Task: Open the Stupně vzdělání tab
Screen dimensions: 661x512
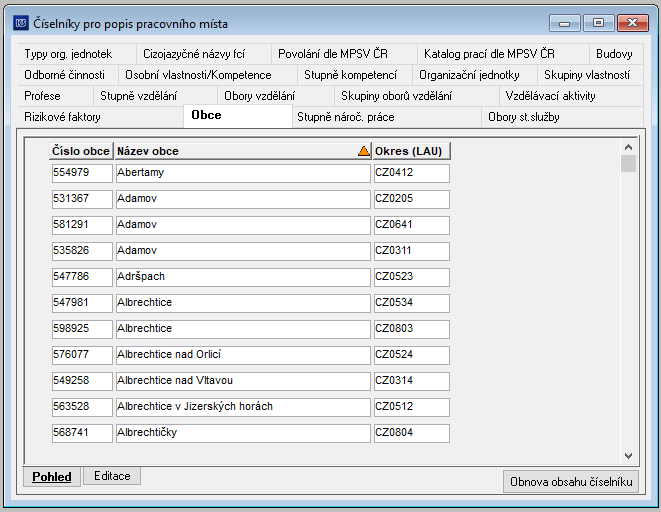Action: coord(138,96)
